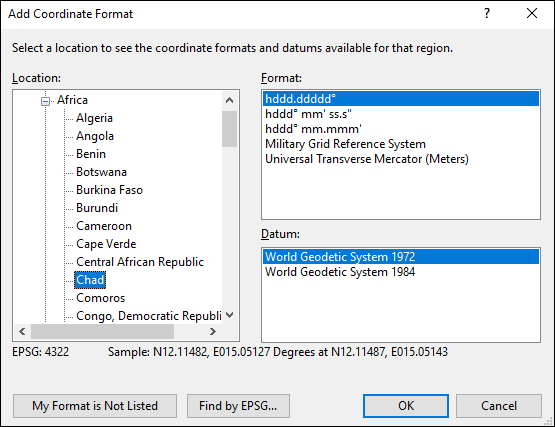
Task: Select World Geodetic System 1984 datum
Action: (401, 272)
